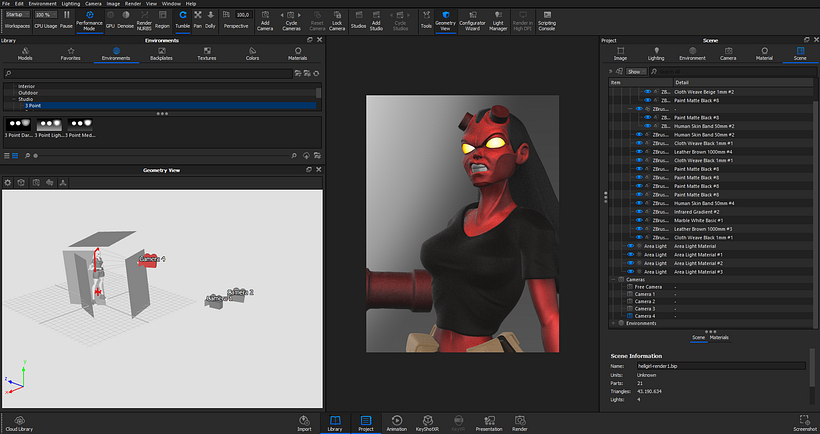The height and width of the screenshot is (434, 820).
Task: Open the Presentation mode button
Action: click(x=489, y=424)
